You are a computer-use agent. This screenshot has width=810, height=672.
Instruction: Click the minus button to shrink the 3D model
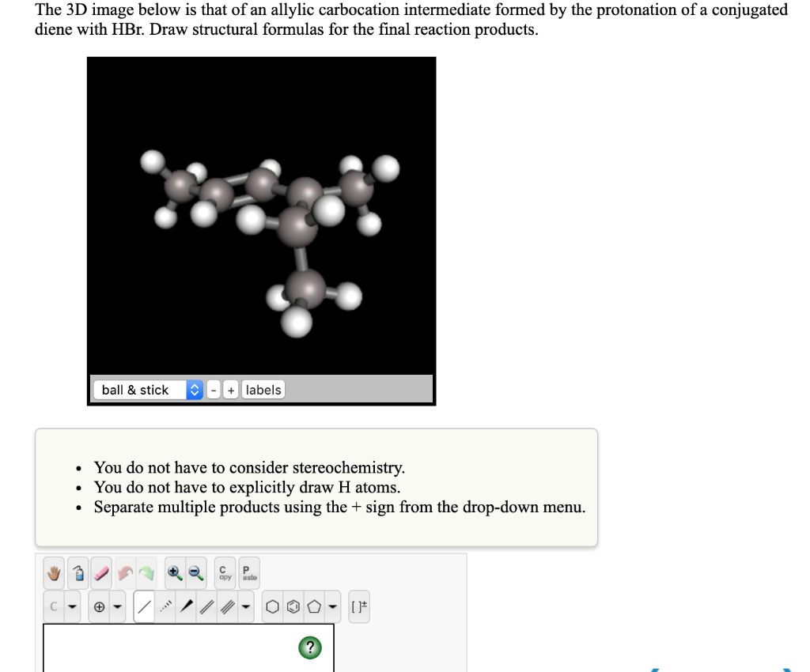click(212, 389)
